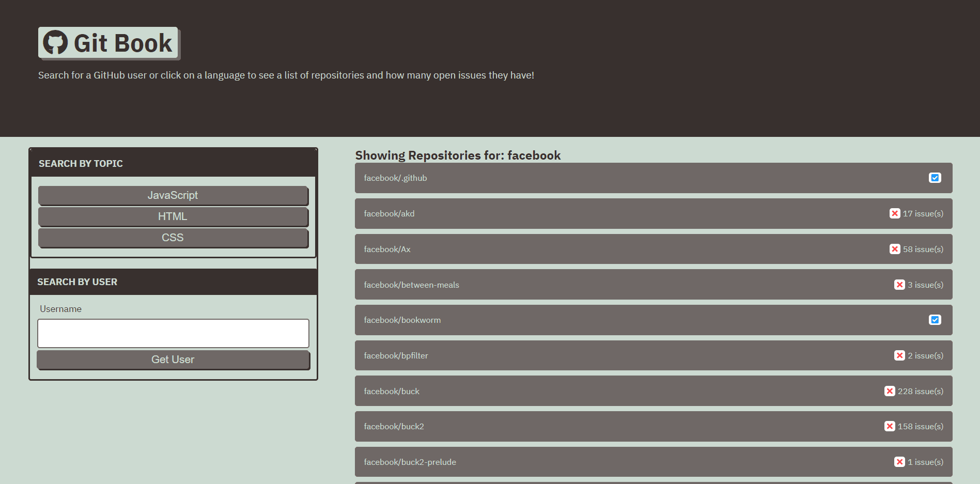Focus the Username input field

point(173,333)
